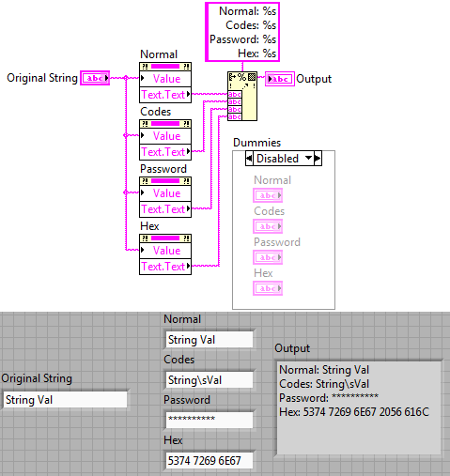
Task: Click the Original String label on front panel
Action: click(x=37, y=378)
